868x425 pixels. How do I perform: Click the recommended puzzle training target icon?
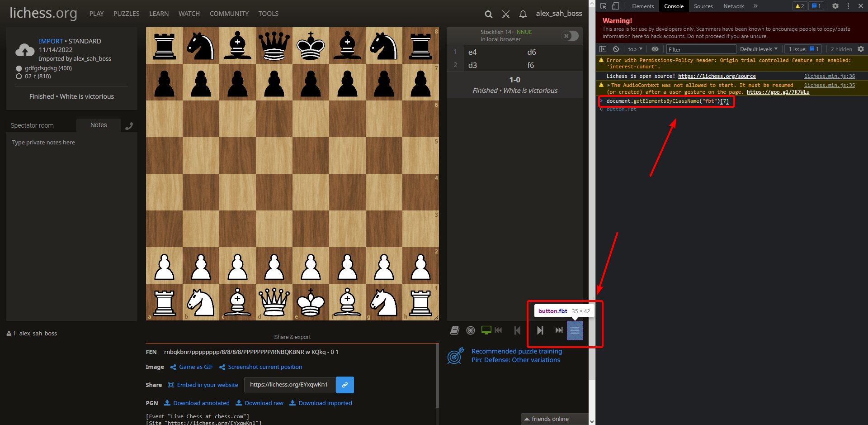point(456,356)
